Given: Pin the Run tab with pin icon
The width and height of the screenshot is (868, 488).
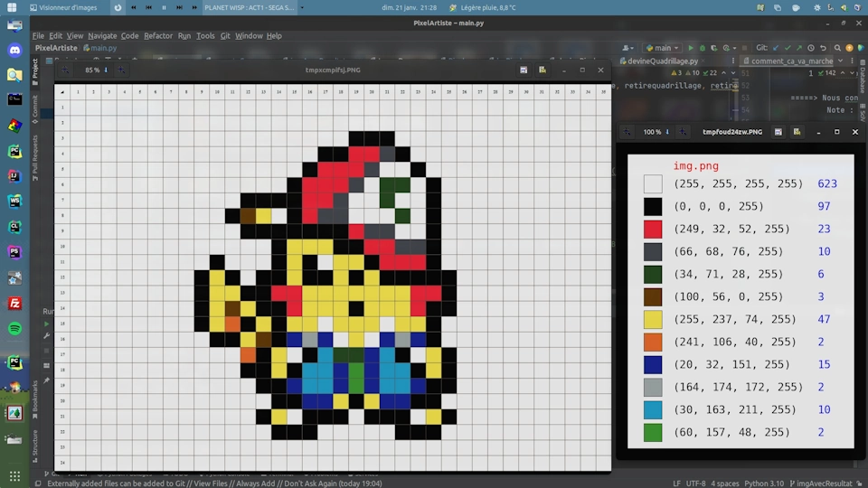Looking at the screenshot, I should point(46,380).
